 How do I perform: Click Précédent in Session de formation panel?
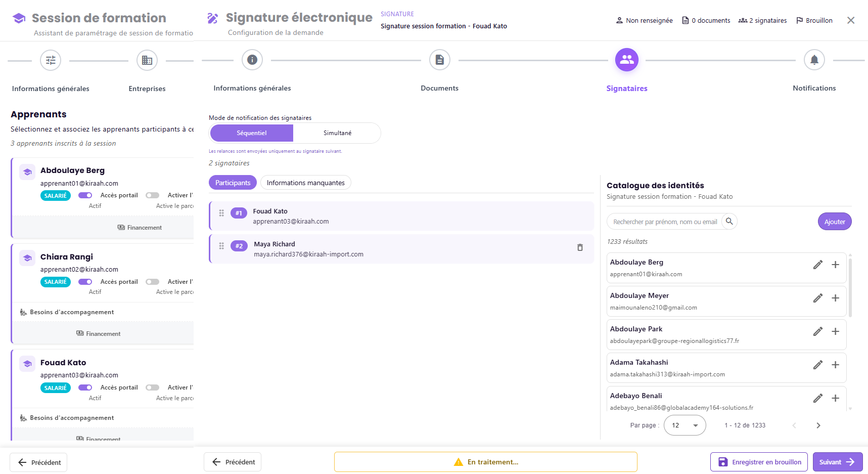point(38,462)
